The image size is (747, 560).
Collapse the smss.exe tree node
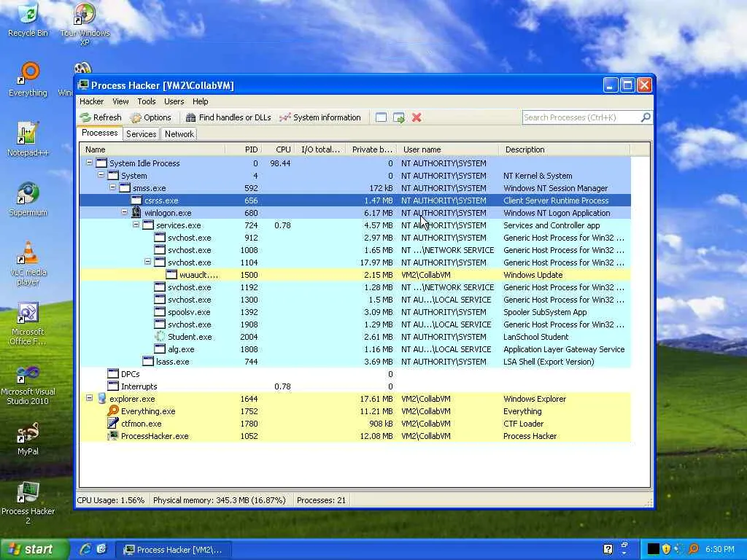112,187
